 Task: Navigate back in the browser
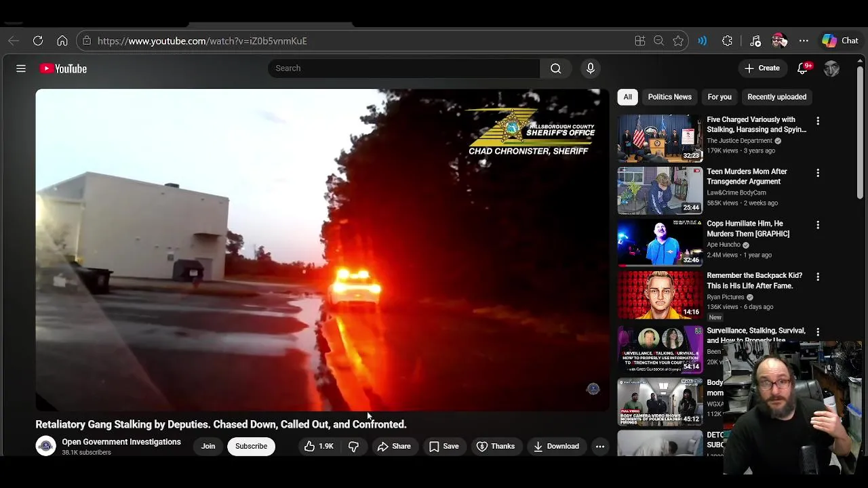pyautogui.click(x=14, y=41)
